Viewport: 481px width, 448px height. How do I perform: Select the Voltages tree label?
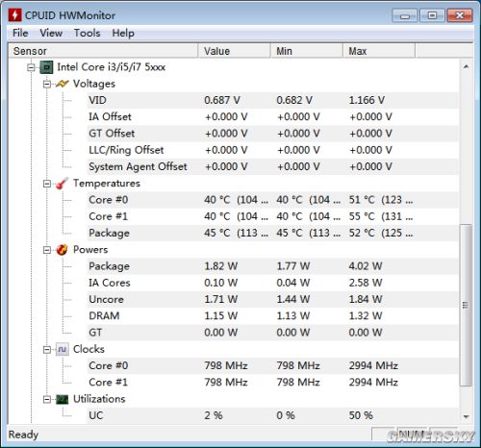[94, 84]
